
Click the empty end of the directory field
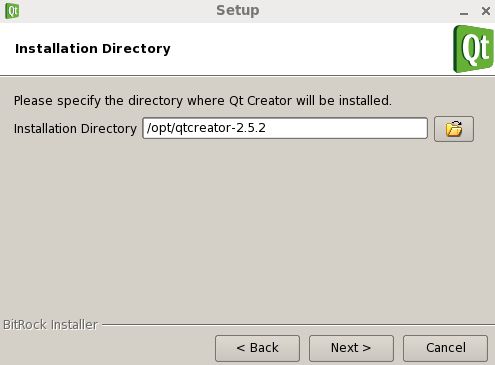(347, 128)
